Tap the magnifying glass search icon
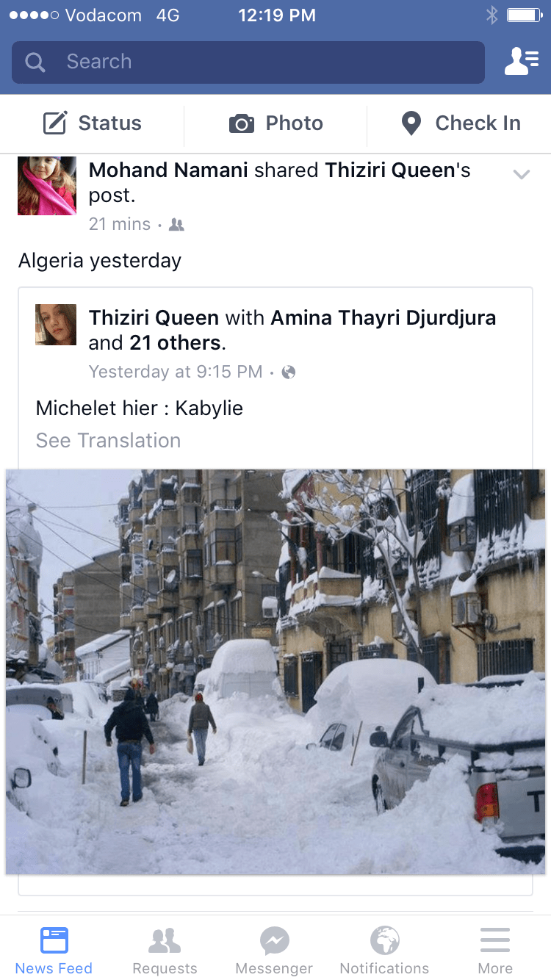 coord(35,62)
